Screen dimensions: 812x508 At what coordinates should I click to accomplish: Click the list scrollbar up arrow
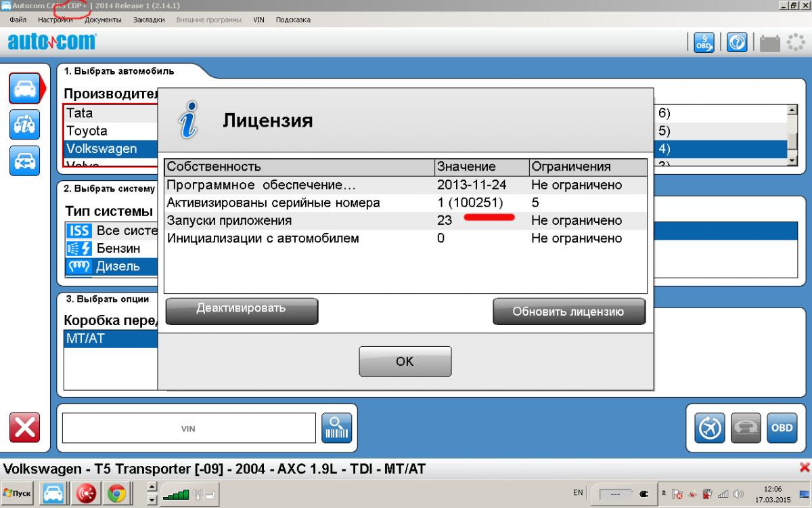click(792, 110)
